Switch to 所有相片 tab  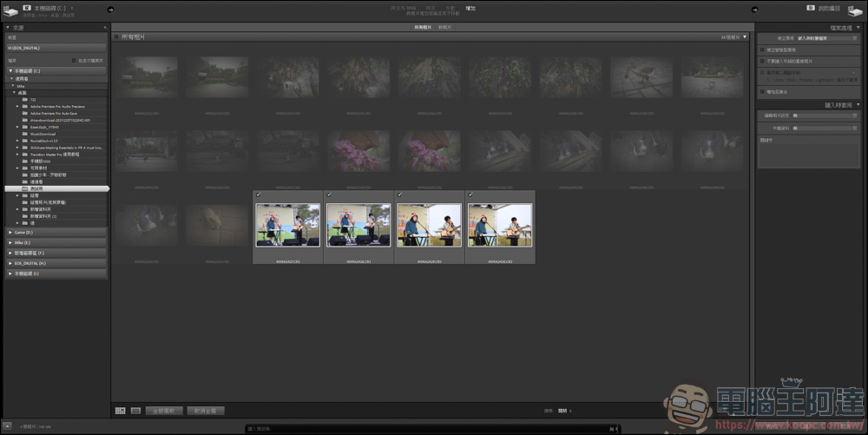pos(423,27)
